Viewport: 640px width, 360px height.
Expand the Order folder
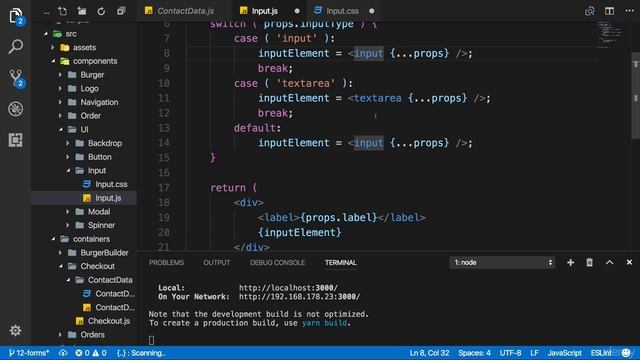click(90, 116)
